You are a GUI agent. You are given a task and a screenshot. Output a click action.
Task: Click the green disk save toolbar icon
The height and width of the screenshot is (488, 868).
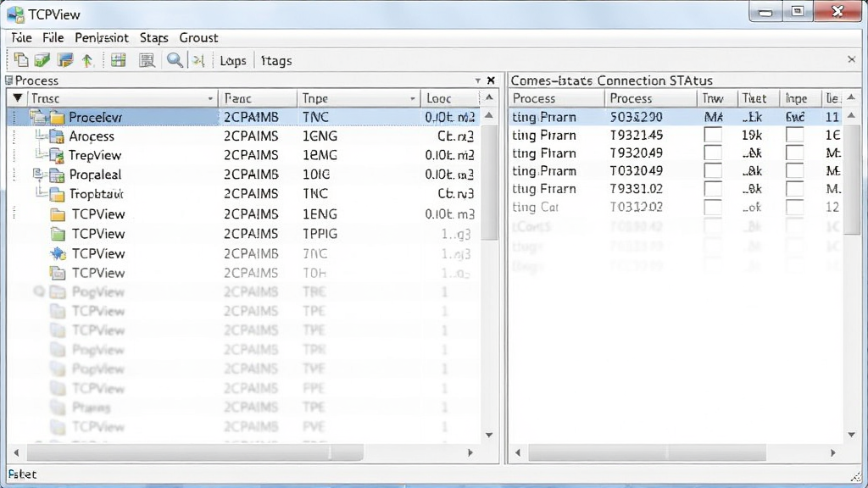click(42, 60)
